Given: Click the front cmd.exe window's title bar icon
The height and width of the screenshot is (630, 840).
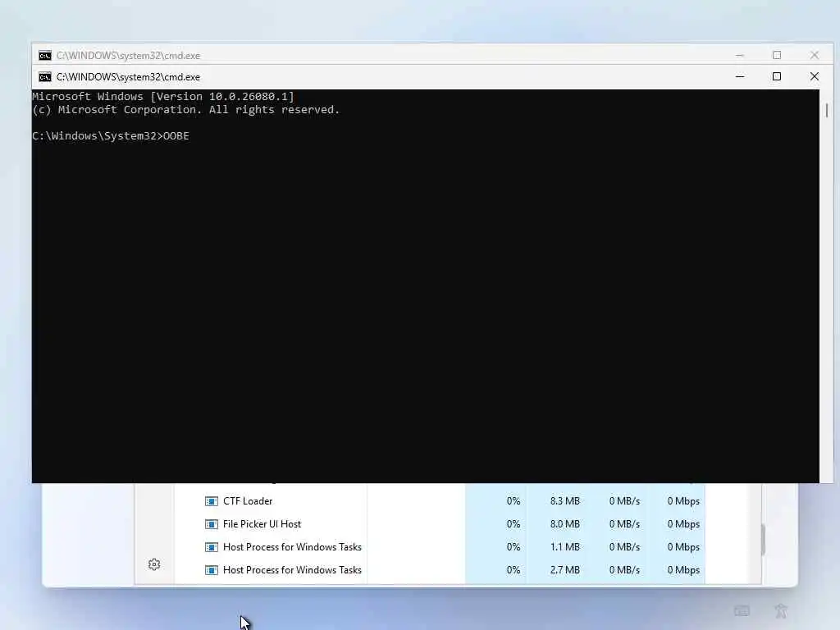Looking at the screenshot, I should tap(45, 76).
